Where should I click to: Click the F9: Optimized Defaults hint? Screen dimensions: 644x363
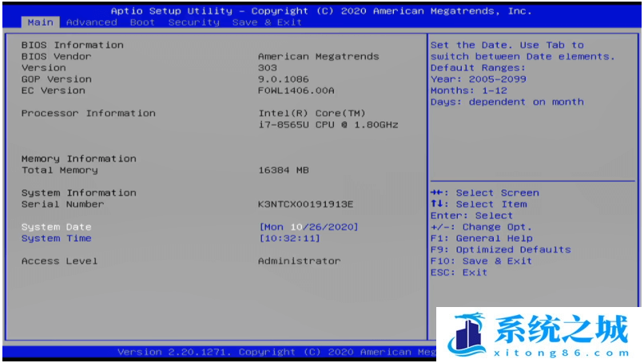click(500, 249)
